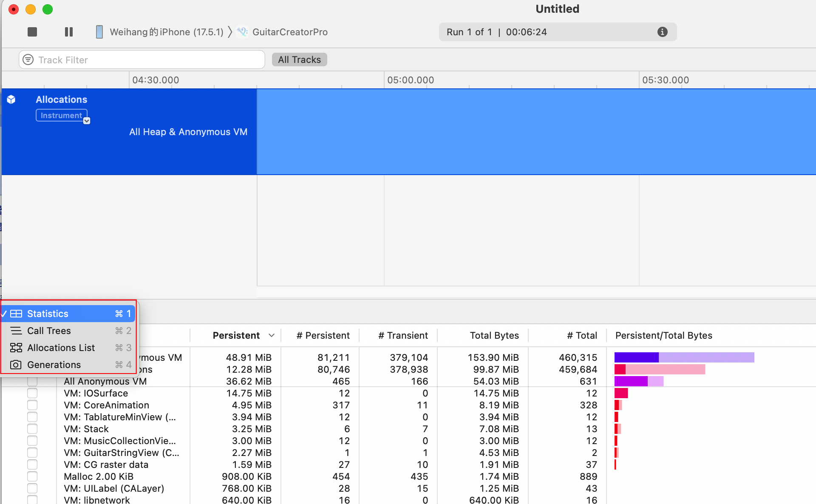Screen dimensions: 816x504
Task: Open the Instrument badge dropdown on Allocations
Action: [x=87, y=121]
